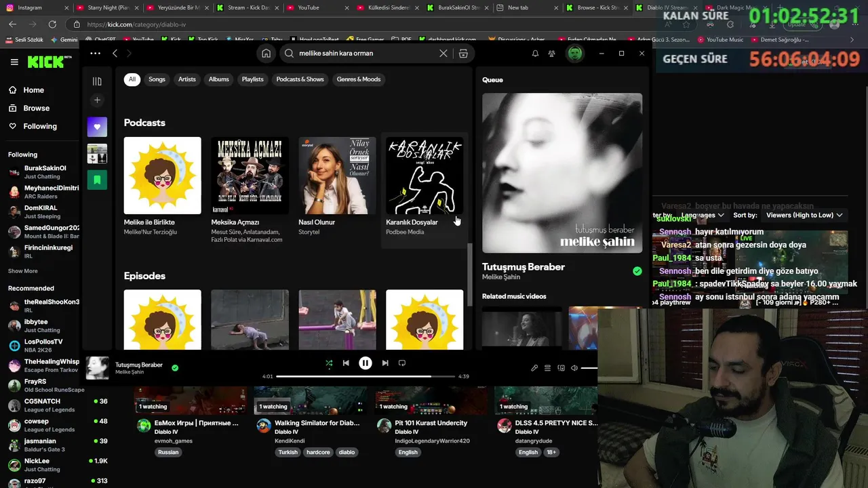
Task: Clear the Spotify search field text
Action: click(443, 53)
